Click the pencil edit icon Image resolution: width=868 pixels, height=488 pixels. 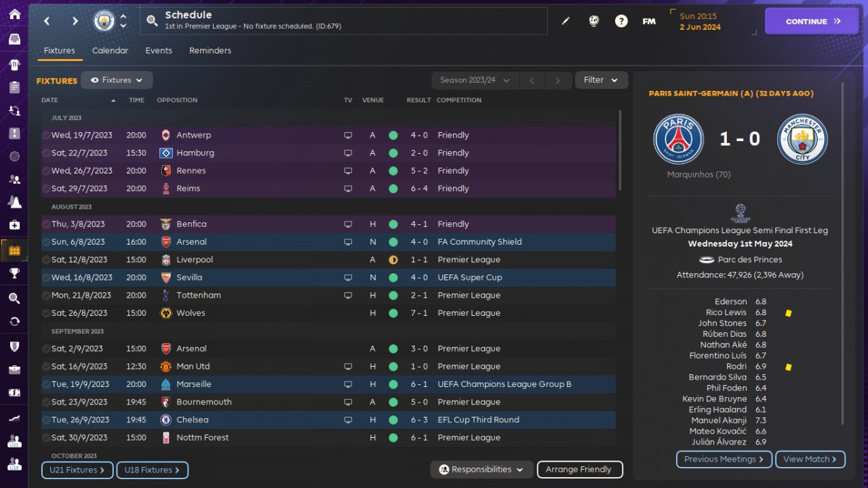click(x=566, y=21)
